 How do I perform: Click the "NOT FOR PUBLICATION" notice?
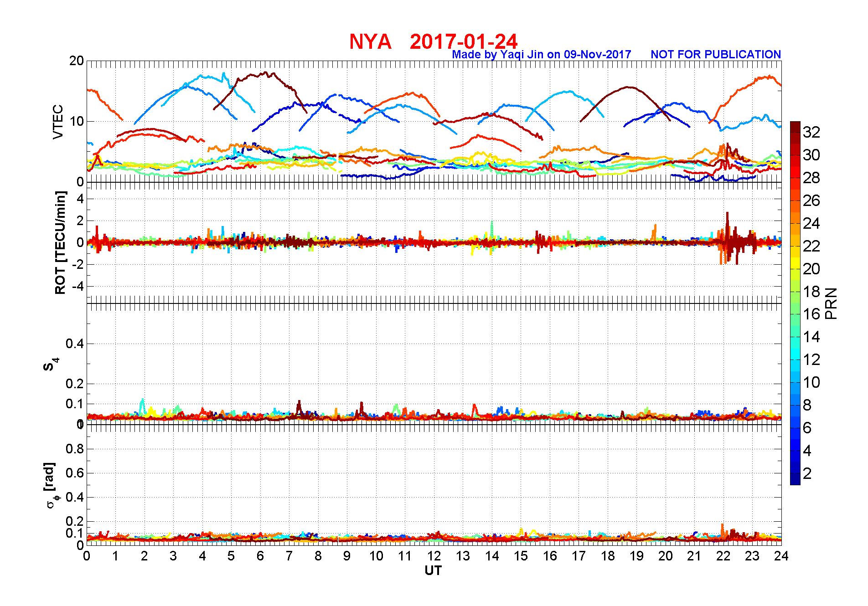pos(716,54)
